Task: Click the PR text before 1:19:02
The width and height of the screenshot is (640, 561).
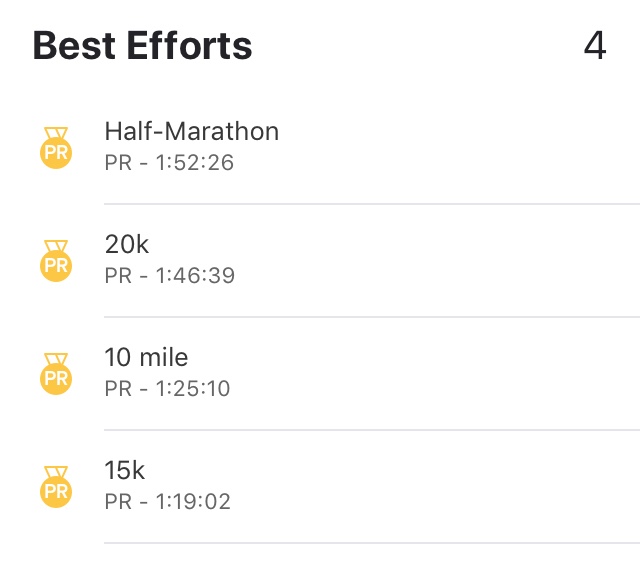Action: 118,501
